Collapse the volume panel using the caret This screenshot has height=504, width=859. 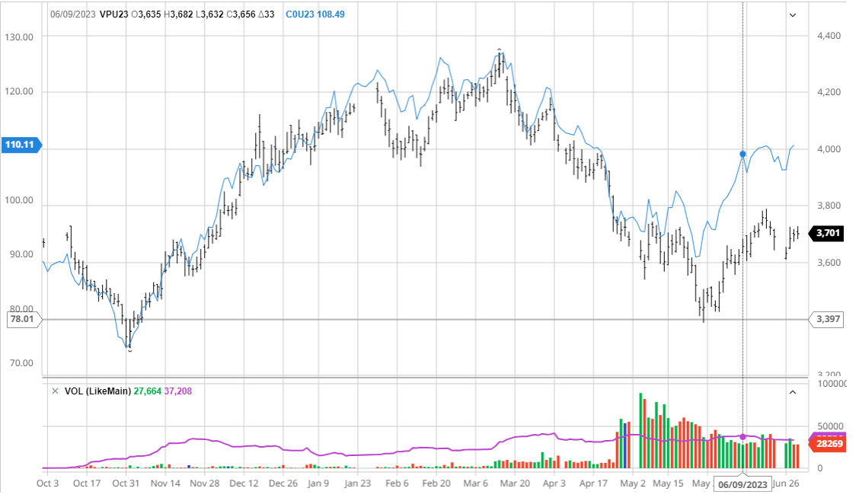click(792, 391)
